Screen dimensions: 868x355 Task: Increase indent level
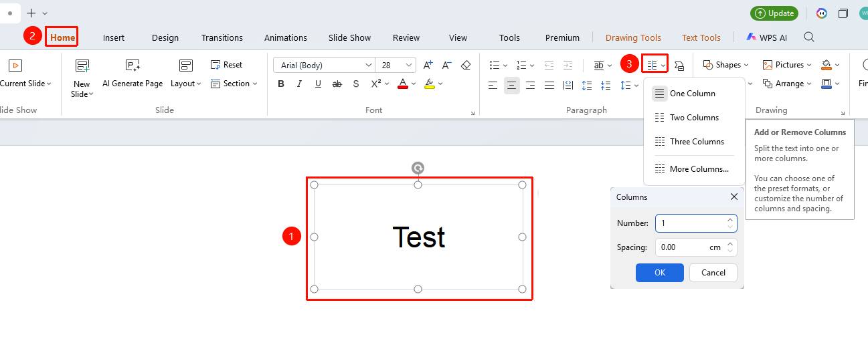point(568,65)
